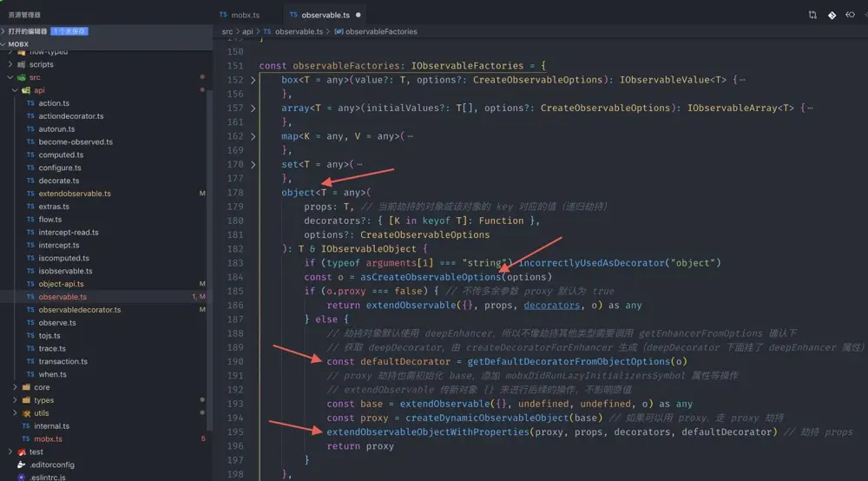Viewport: 868px width, 481px height.
Task: Open trace.ts file
Action: [x=52, y=349]
